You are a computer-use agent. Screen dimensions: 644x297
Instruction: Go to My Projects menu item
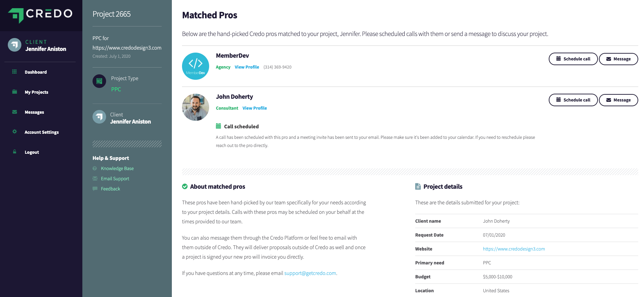(36, 92)
